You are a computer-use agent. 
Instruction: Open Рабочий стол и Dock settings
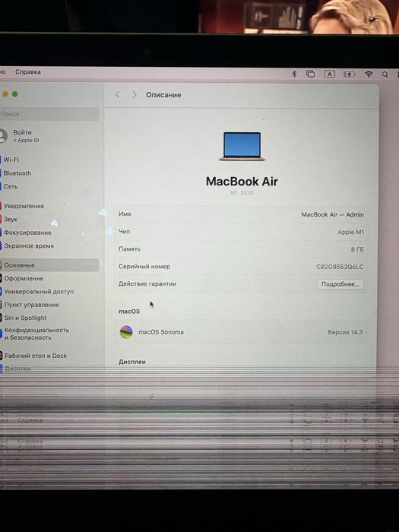(35, 356)
